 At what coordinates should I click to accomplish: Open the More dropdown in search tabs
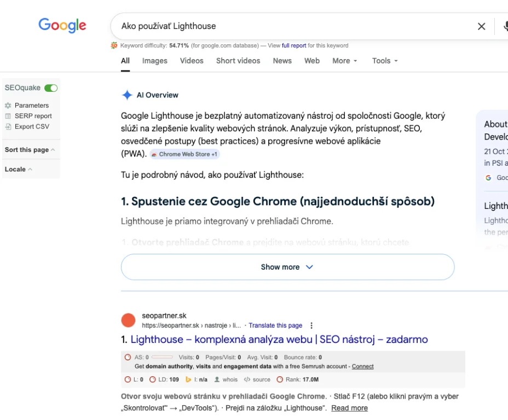[344, 61]
